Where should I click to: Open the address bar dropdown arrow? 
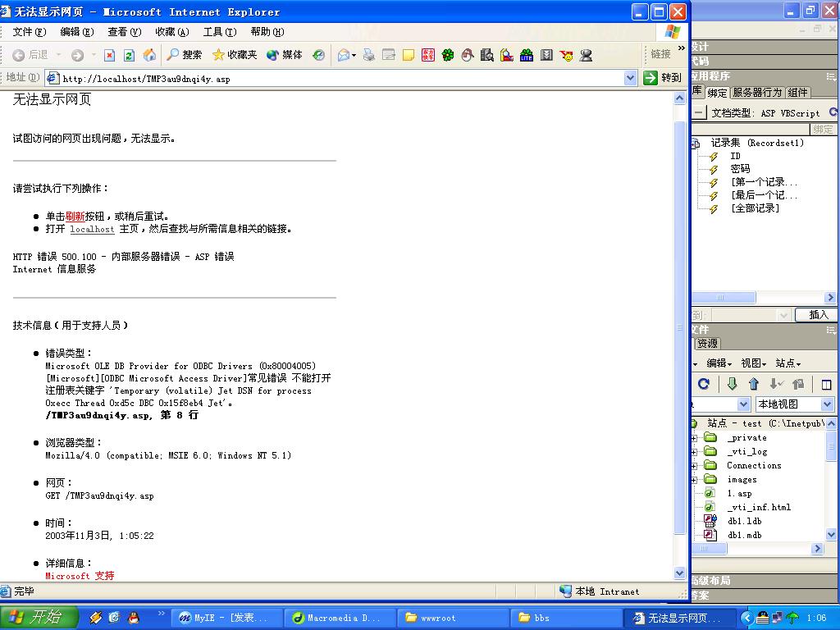click(x=630, y=78)
